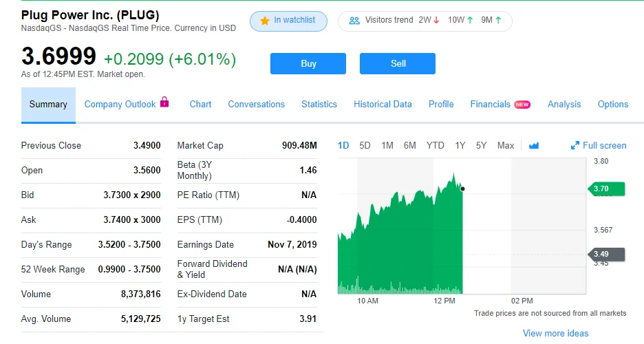Click the 1y Target Est value 3.91
Image resolution: width=644 pixels, height=344 pixels.
[308, 319]
